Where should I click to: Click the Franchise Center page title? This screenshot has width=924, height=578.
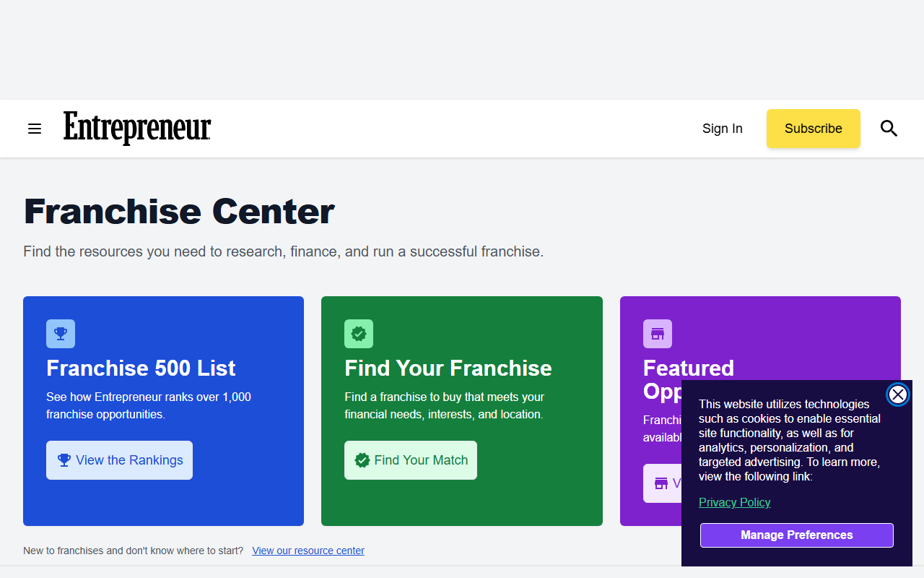click(179, 212)
